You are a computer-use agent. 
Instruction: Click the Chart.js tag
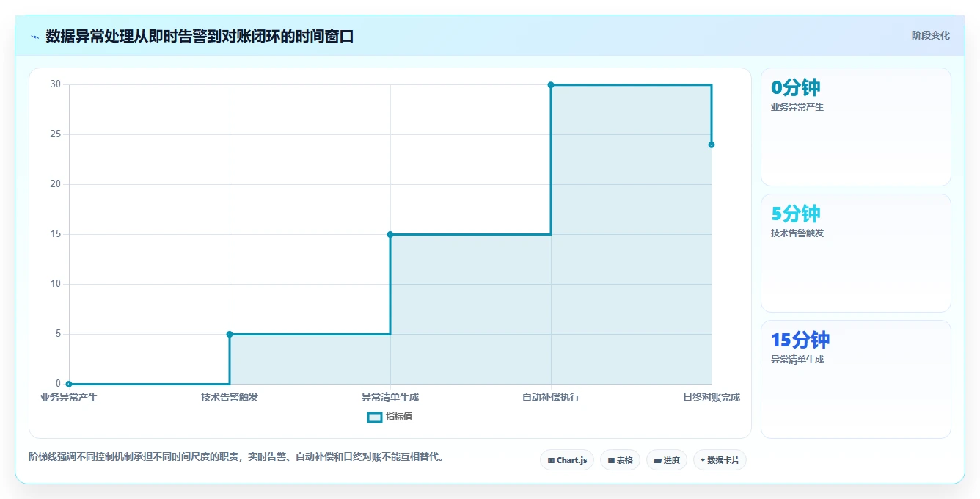(x=567, y=460)
